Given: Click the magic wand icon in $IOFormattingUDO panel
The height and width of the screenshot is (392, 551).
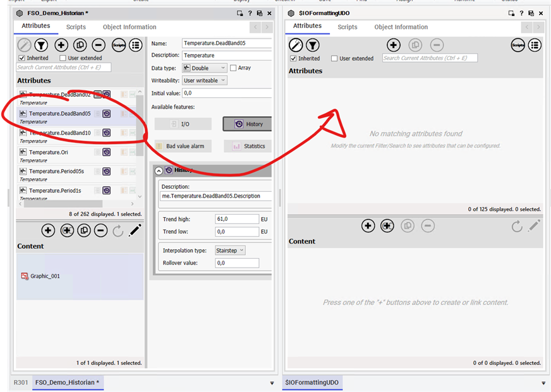Looking at the screenshot, I should pos(295,45).
